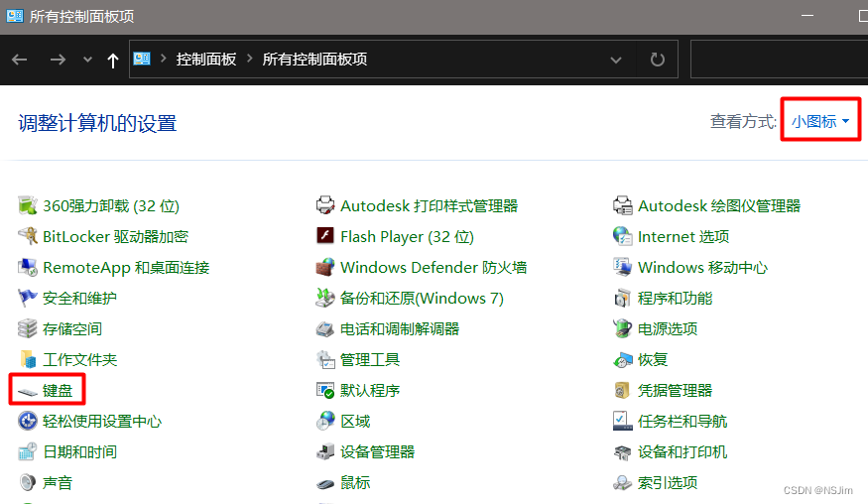Open Internet 选项 link
868x504 pixels.
(x=683, y=236)
